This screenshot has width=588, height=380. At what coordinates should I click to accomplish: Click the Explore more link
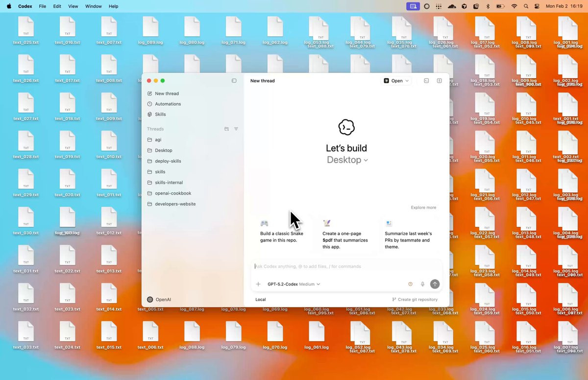pos(423,208)
